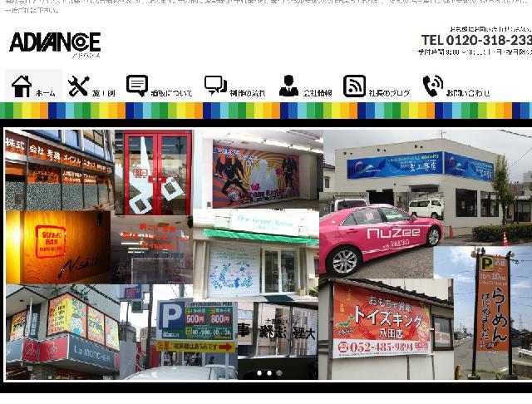Open the 施工例 menu label

pos(104,93)
